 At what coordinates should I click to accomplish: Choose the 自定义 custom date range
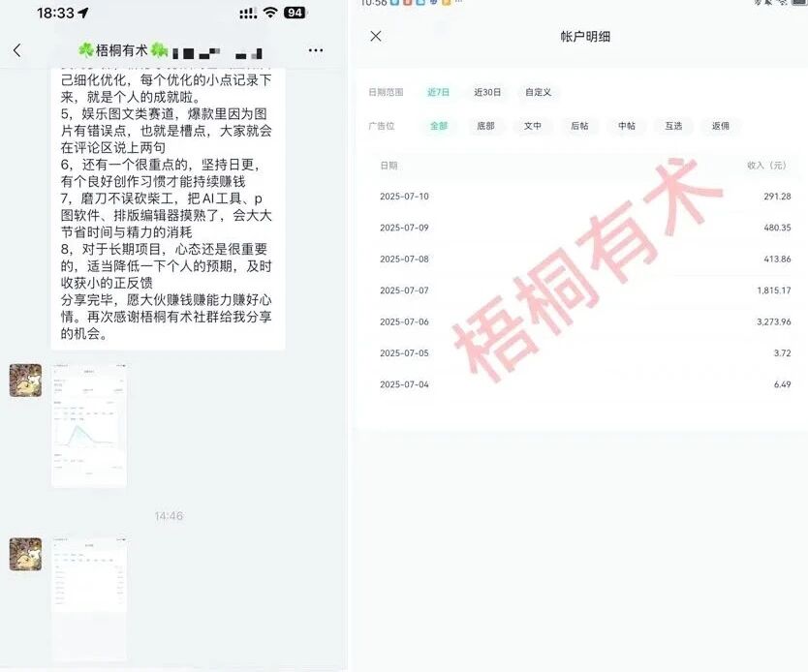tap(538, 93)
